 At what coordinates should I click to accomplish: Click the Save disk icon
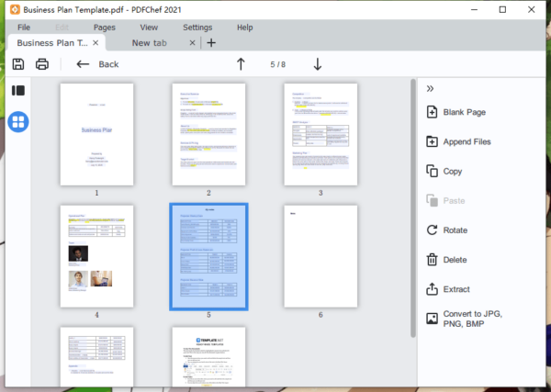18,64
